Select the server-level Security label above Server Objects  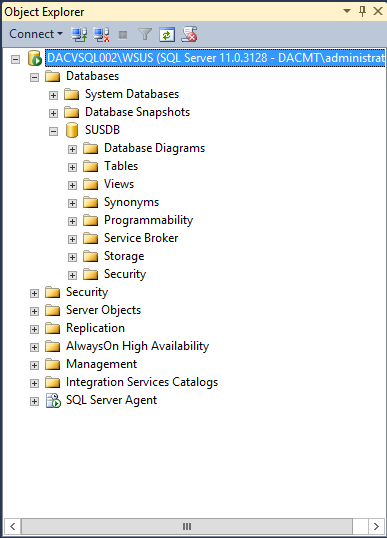pyautogui.click(x=87, y=292)
